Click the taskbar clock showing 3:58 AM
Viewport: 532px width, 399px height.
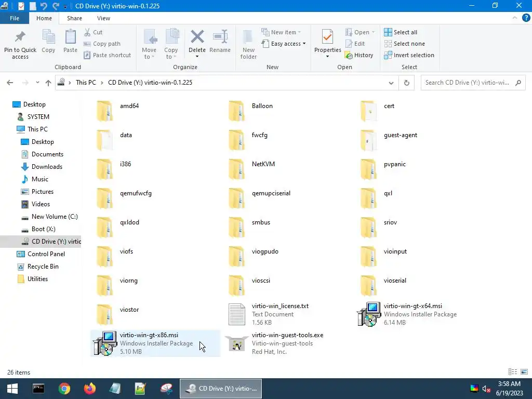point(509,389)
